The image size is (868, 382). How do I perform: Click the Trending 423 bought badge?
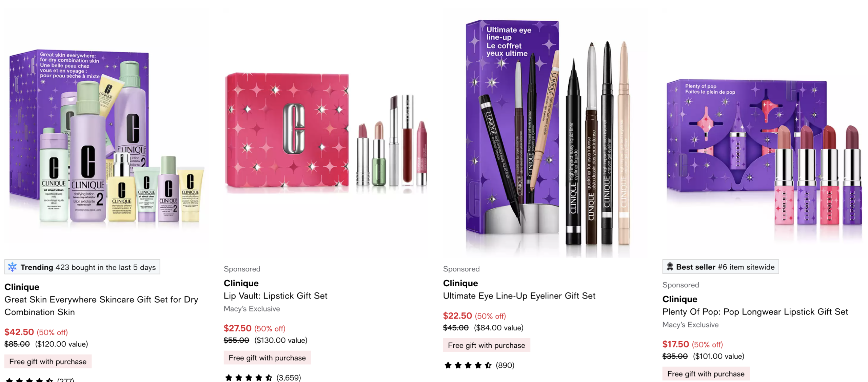[82, 267]
